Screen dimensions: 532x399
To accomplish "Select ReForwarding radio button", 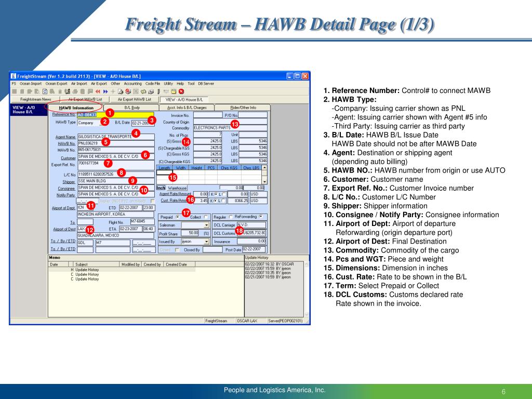I will coord(261,217).
